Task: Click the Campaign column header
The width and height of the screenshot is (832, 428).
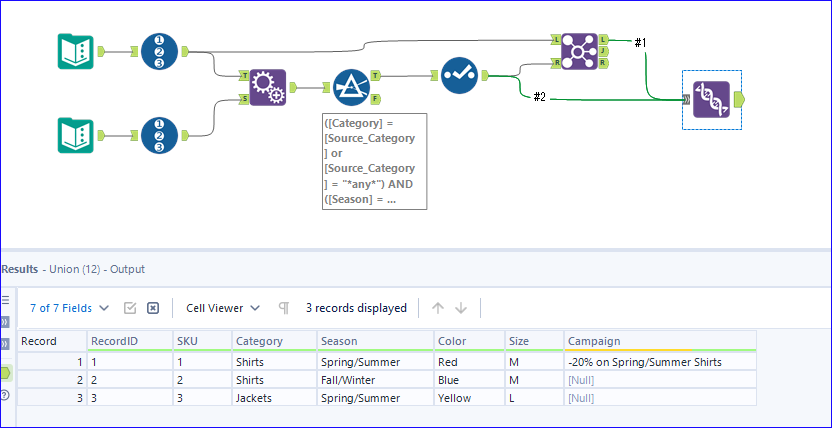Action: (661, 341)
